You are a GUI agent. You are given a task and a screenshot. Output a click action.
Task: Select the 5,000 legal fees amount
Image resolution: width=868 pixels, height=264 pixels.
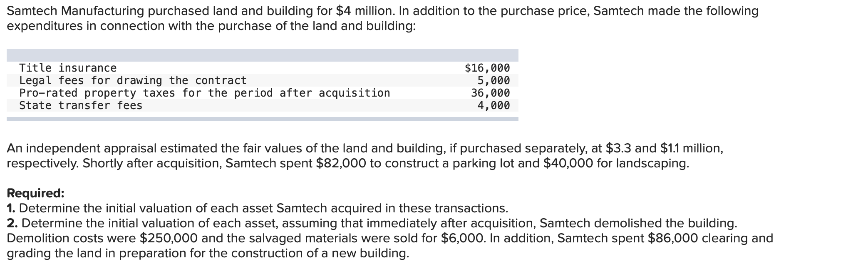click(x=494, y=80)
